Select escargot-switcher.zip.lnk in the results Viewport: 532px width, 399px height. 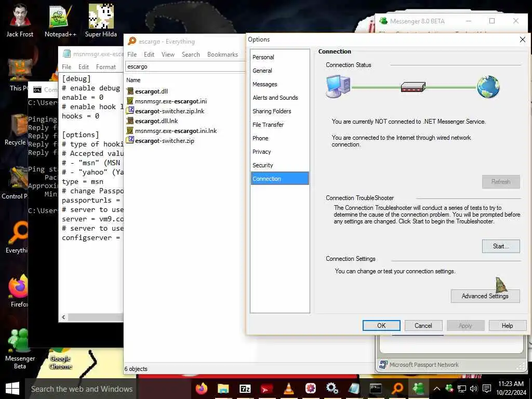[x=165, y=111]
